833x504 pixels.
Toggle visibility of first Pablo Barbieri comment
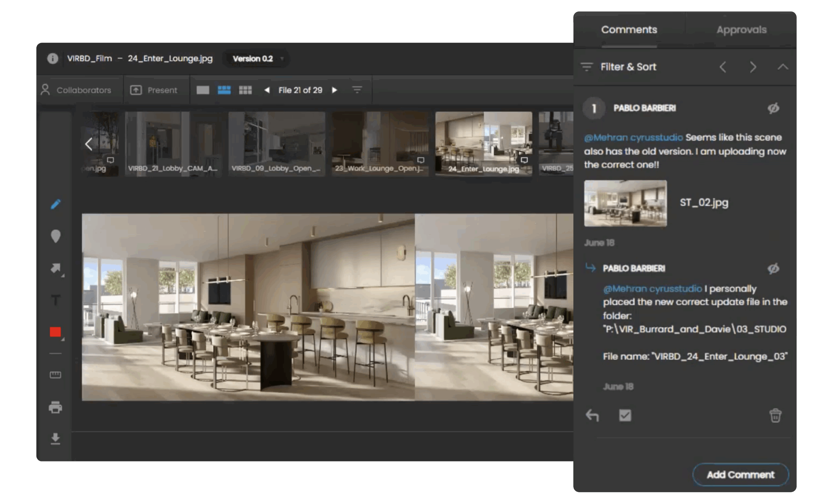click(x=773, y=108)
